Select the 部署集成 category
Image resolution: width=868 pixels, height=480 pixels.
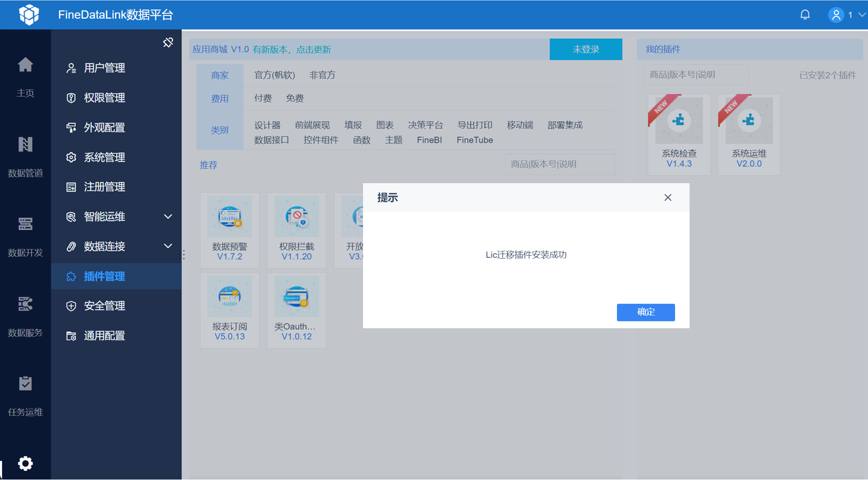coord(565,125)
